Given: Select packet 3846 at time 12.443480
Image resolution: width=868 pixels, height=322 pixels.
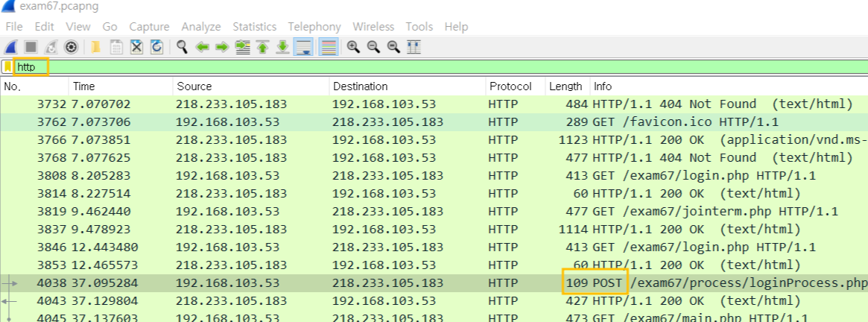Looking at the screenshot, I should (x=434, y=247).
